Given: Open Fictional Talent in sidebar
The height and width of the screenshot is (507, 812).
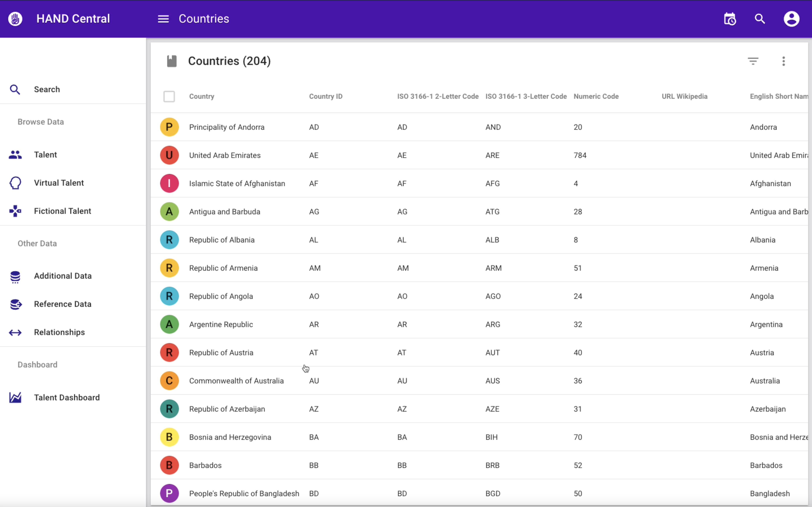Looking at the screenshot, I should 62,211.
